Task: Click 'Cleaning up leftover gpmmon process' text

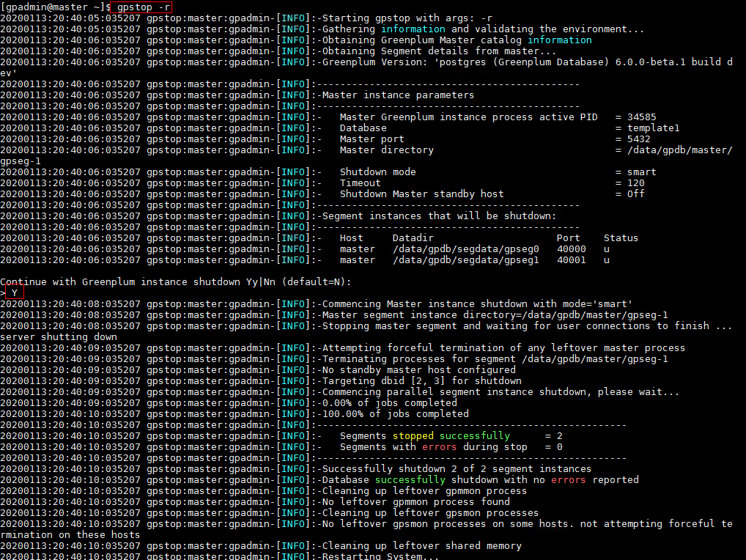Action: 424,491
